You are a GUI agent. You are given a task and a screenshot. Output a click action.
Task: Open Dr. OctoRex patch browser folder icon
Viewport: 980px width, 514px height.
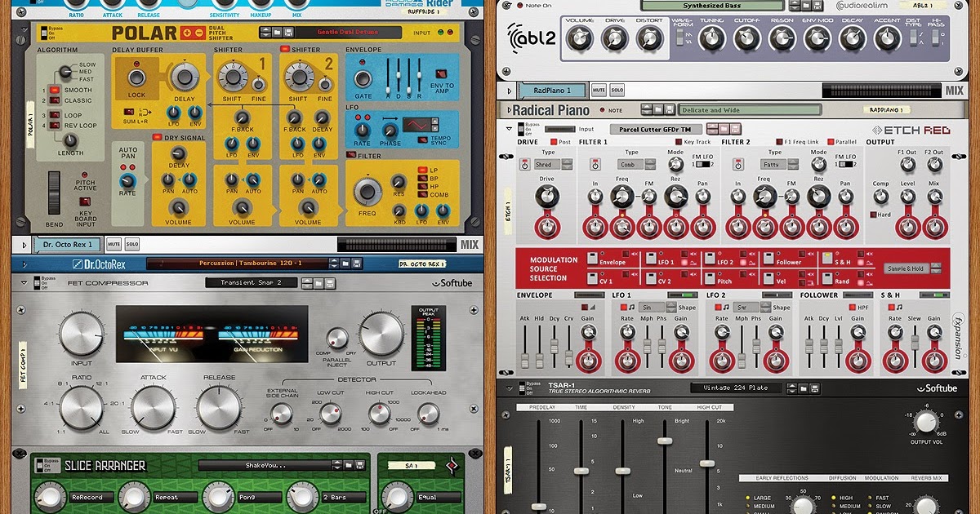[x=345, y=264]
